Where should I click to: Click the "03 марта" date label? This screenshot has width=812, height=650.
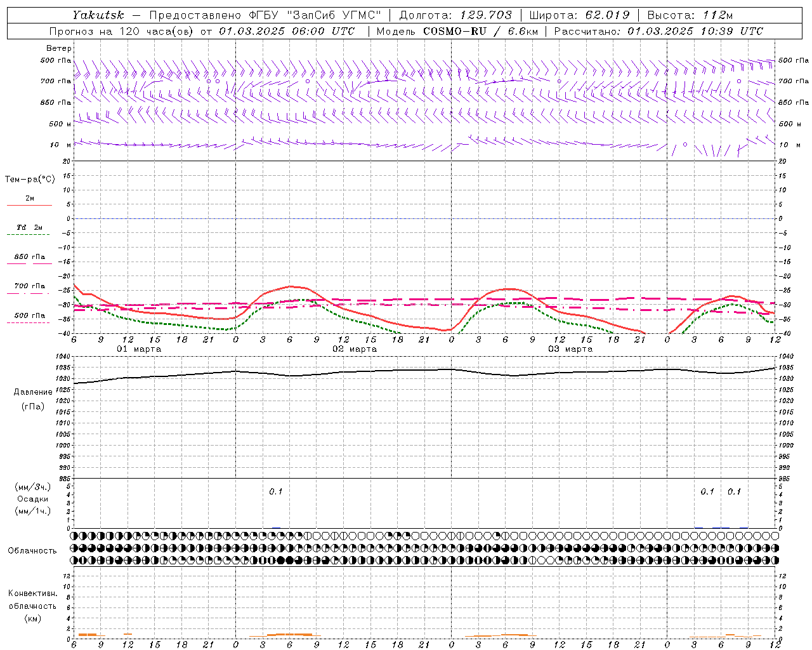point(570,349)
